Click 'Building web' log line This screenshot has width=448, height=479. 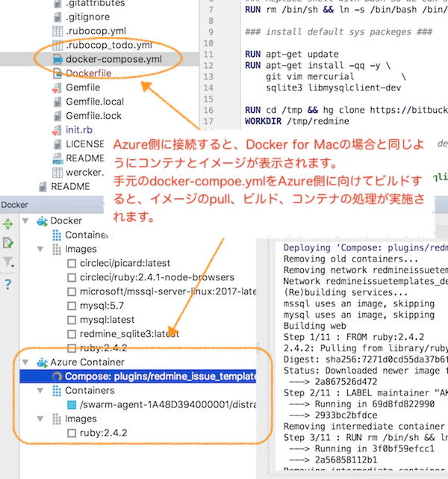(x=314, y=326)
